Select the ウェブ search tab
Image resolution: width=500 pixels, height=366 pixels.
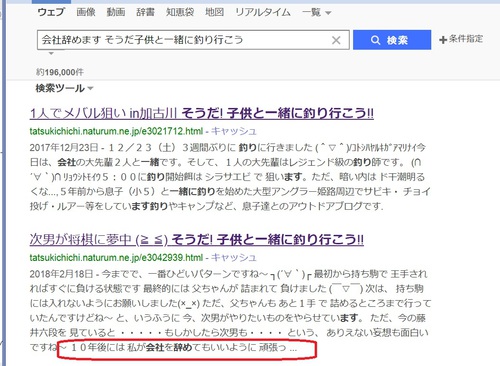pyautogui.click(x=51, y=12)
